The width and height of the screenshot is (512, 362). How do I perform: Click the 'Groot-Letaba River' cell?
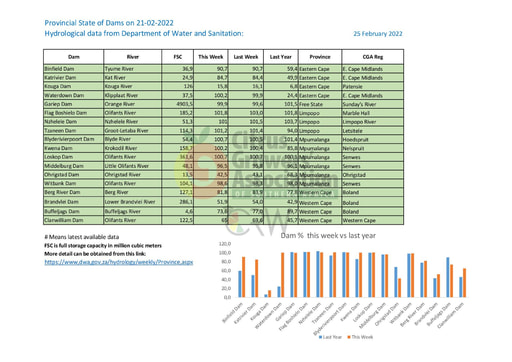pos(133,130)
